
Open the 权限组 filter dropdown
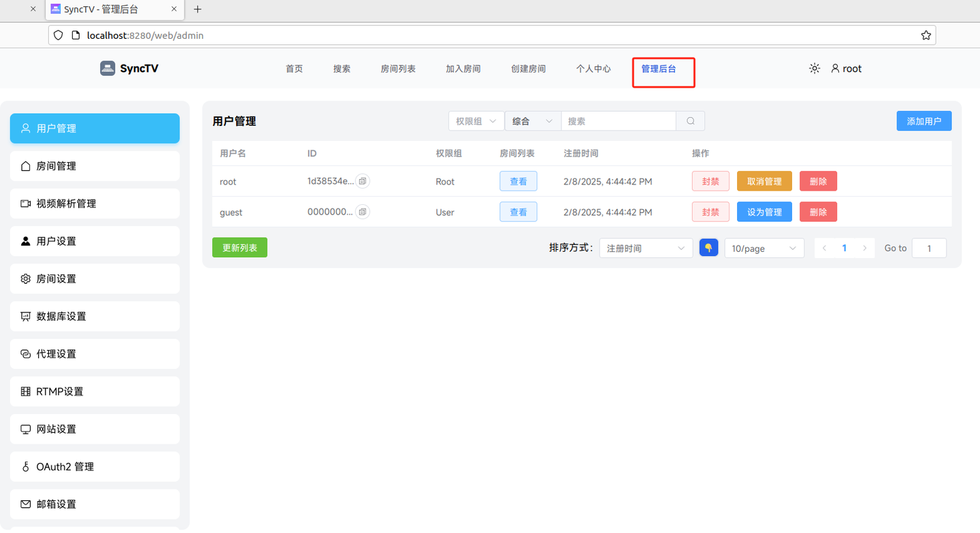pos(476,120)
